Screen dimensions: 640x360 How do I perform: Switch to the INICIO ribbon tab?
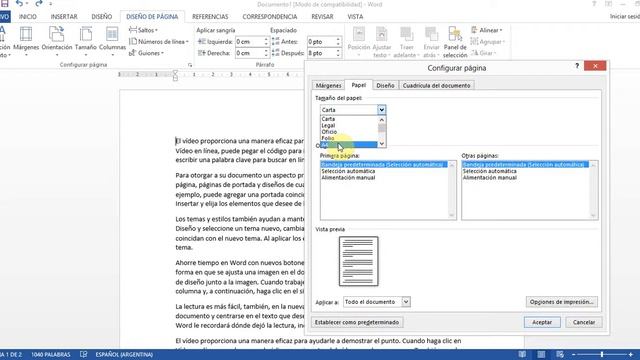pos(28,17)
